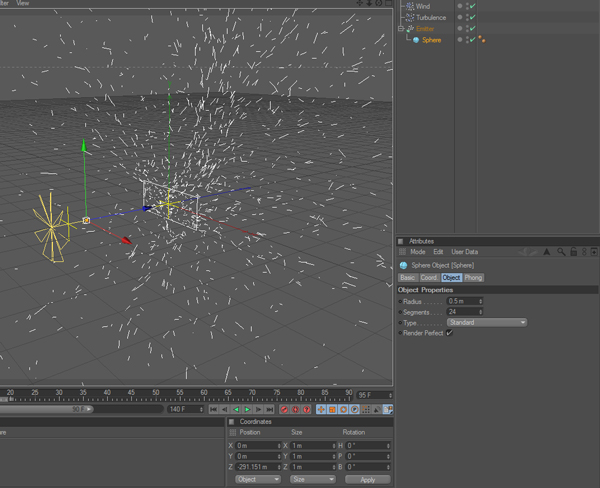Switch to the Phong tab
Viewport: 600px width, 488px height.
[474, 277]
